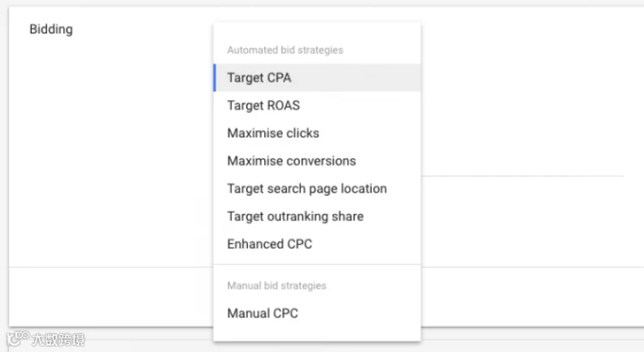This screenshot has width=644, height=352.
Task: Click the watermark Chinese text
Action: 58,339
